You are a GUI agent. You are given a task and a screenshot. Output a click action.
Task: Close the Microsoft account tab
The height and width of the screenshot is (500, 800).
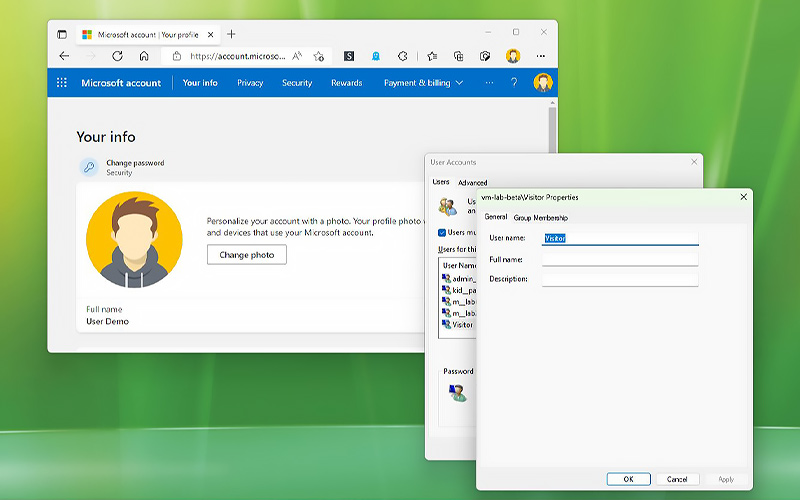point(210,35)
